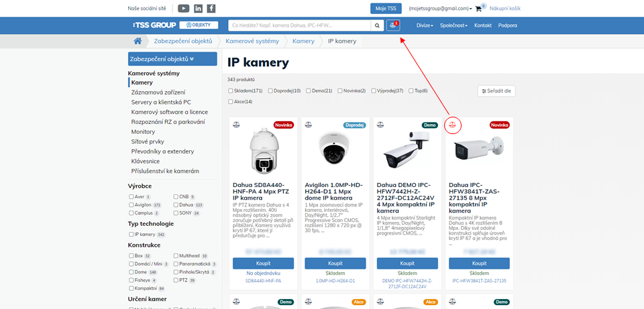Open the Kontakt menu item

point(482,25)
